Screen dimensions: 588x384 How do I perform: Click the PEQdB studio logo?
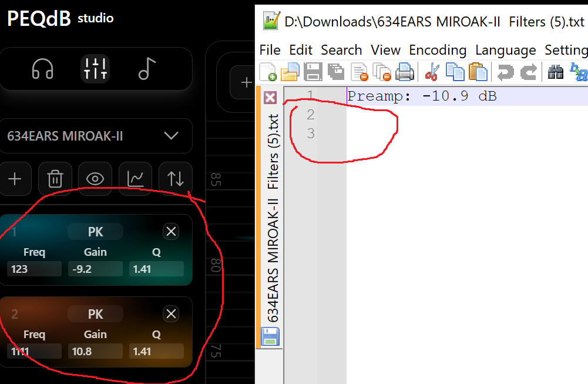tap(60, 18)
